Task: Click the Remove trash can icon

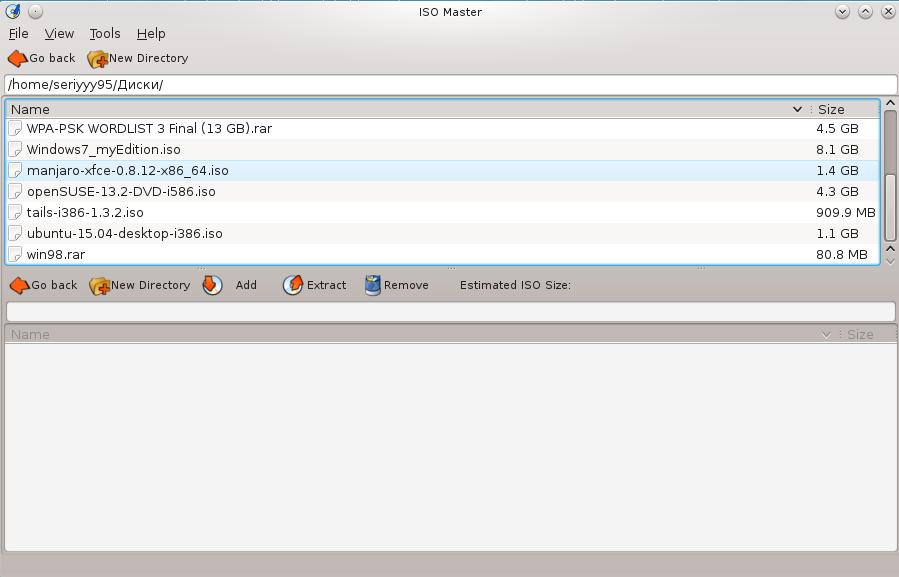Action: coord(373,285)
